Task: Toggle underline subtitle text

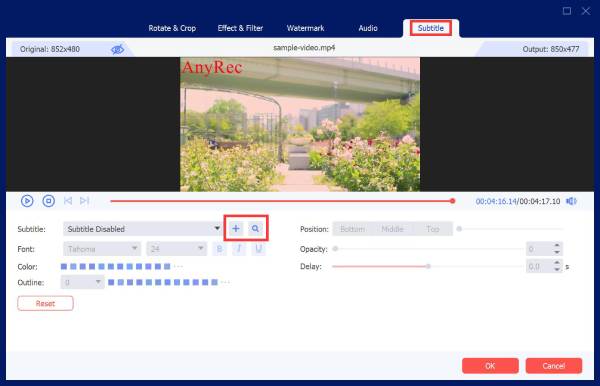Action: [259, 249]
